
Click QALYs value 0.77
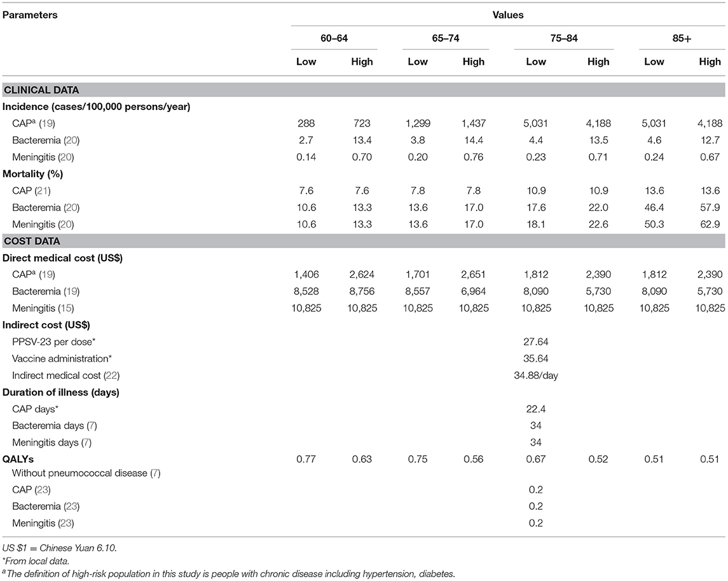(306, 459)
